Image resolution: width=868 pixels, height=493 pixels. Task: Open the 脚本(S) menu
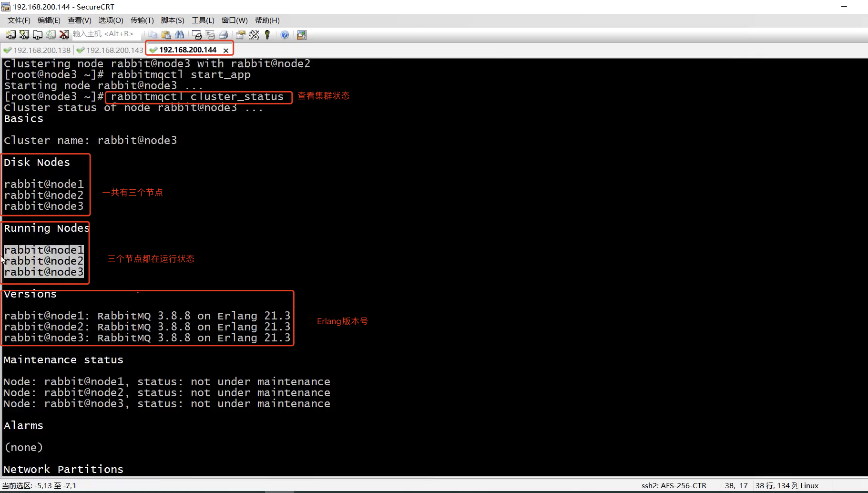click(173, 20)
